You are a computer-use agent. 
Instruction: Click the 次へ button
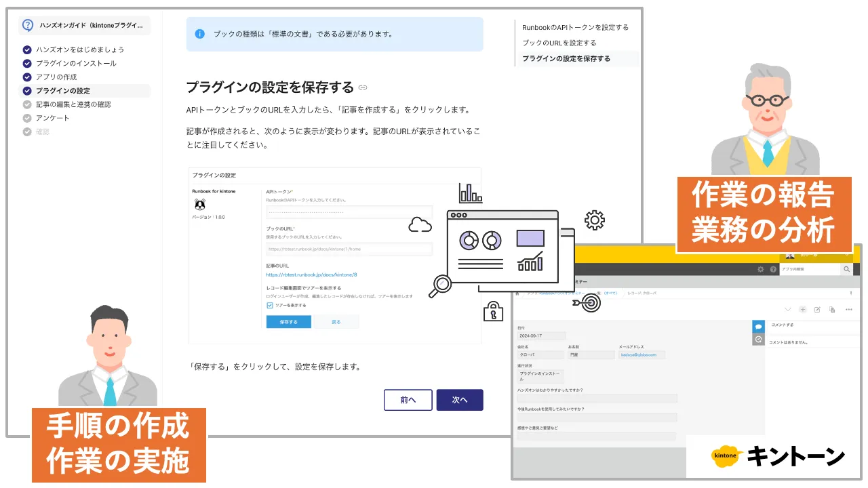click(460, 400)
